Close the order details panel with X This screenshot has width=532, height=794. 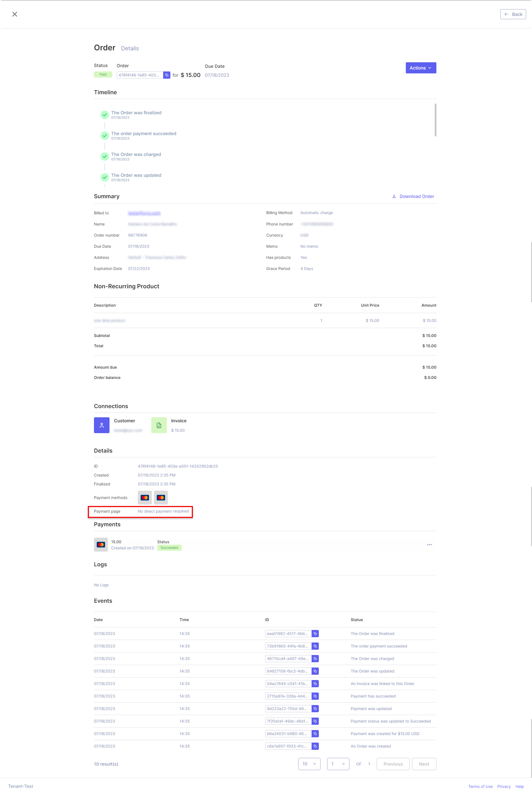coord(15,14)
